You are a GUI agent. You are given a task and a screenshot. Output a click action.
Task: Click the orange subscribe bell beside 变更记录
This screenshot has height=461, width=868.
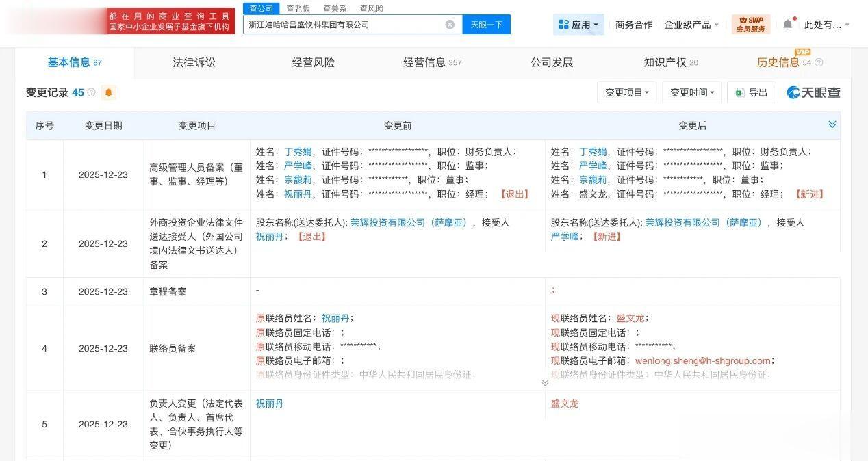coord(108,92)
